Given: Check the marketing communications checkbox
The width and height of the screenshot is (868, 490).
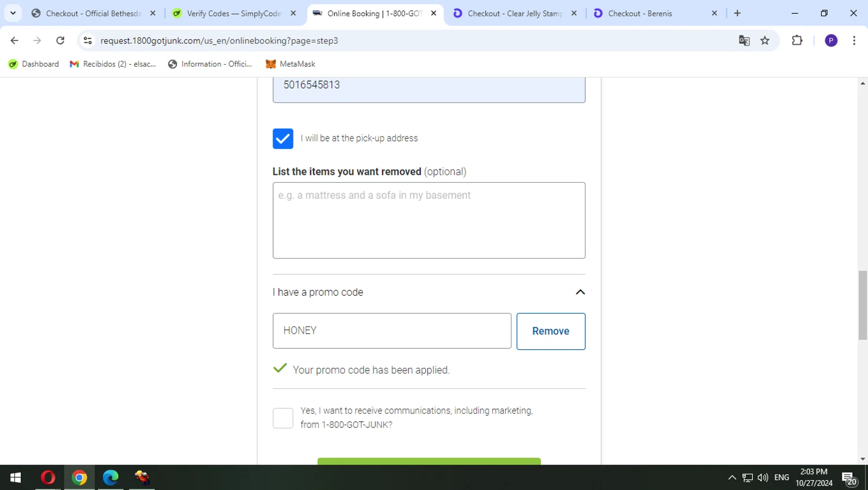Looking at the screenshot, I should point(283,418).
